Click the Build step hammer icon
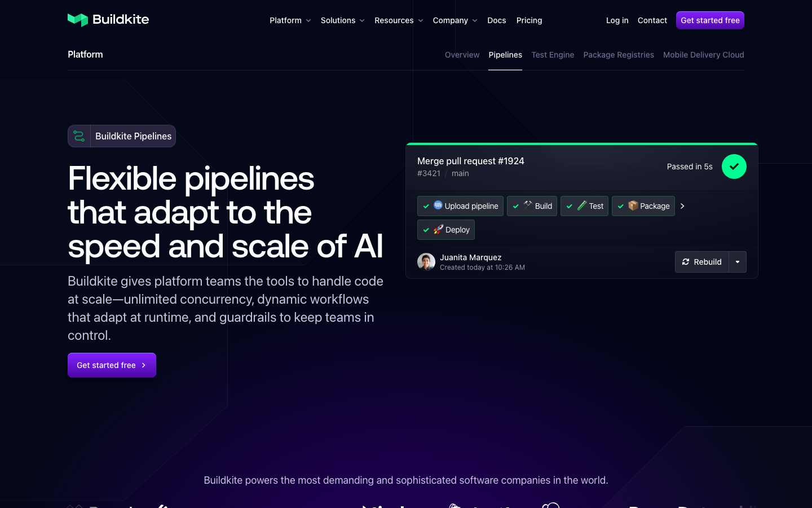 pyautogui.click(x=528, y=205)
